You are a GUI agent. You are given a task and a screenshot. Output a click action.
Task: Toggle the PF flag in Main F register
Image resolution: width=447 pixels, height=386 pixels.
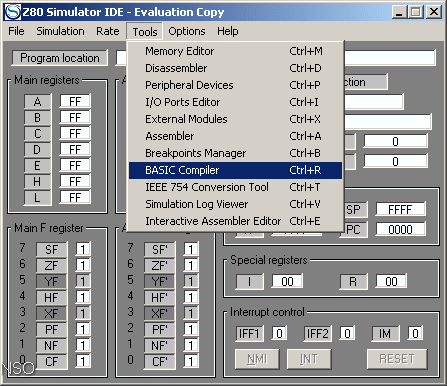(x=51, y=330)
